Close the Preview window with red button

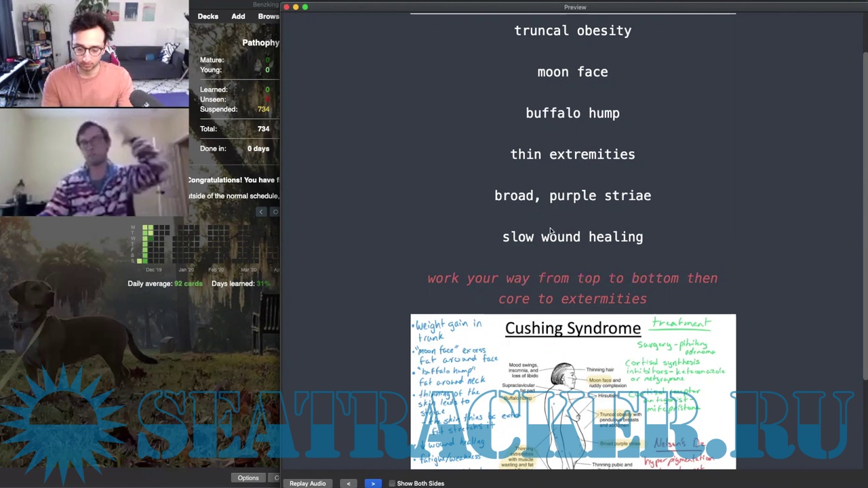(286, 7)
